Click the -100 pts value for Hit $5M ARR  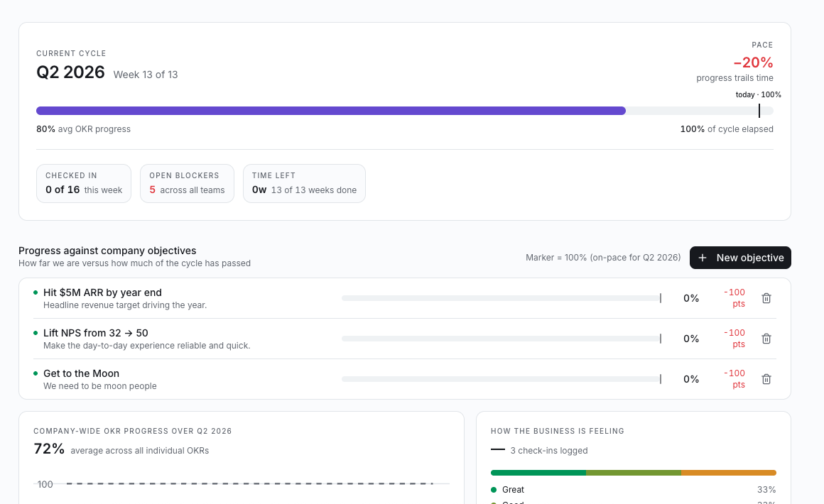734,297
